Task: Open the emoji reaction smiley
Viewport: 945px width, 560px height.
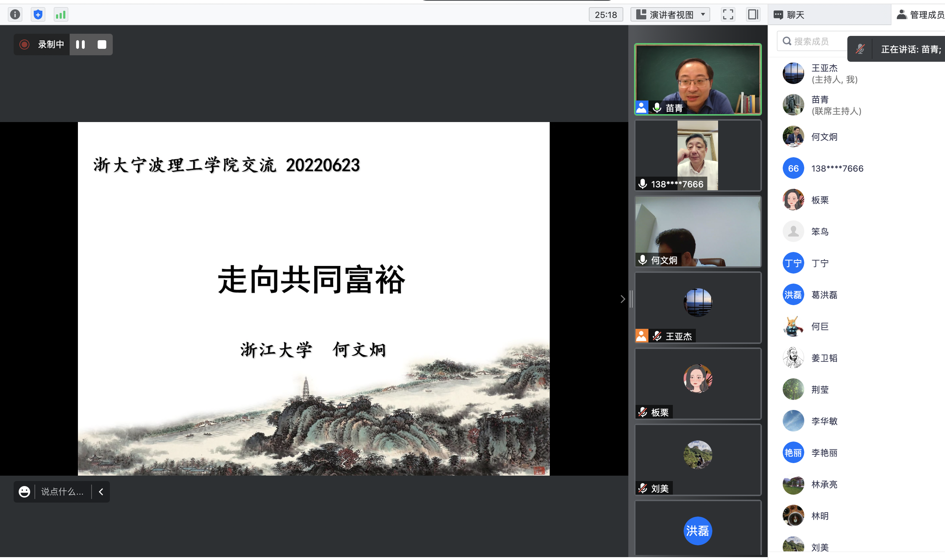Action: [x=24, y=491]
